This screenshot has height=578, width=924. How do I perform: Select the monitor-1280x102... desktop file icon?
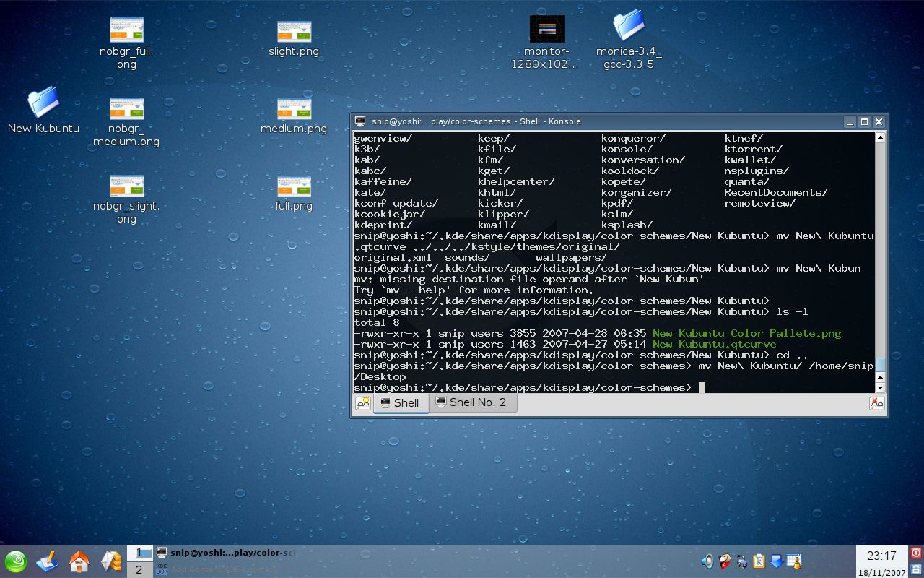click(x=546, y=43)
